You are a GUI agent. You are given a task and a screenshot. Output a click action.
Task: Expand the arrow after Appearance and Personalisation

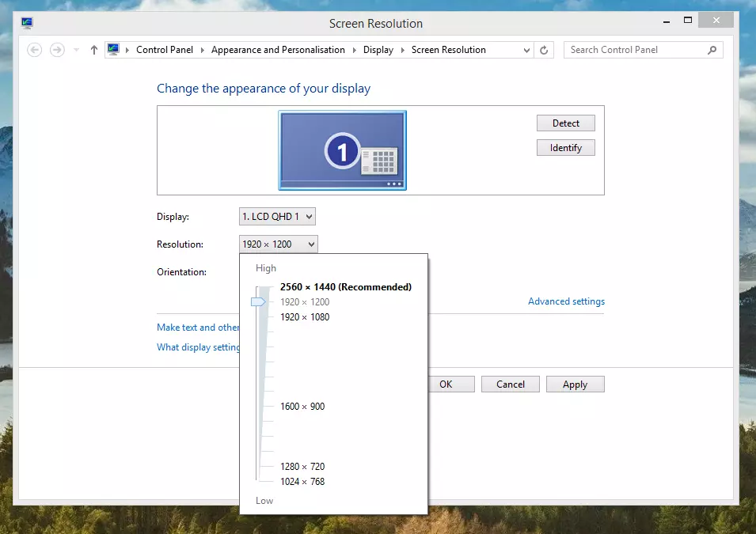[x=355, y=50]
